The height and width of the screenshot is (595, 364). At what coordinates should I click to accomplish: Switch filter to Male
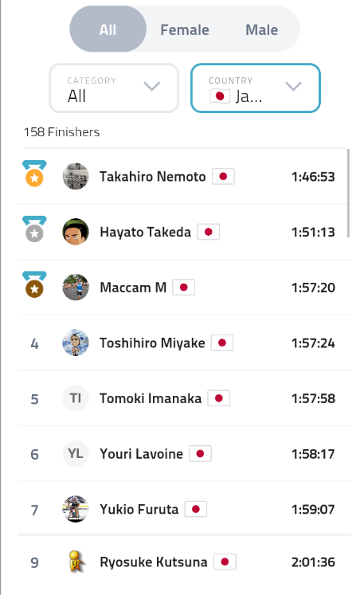pos(261,29)
